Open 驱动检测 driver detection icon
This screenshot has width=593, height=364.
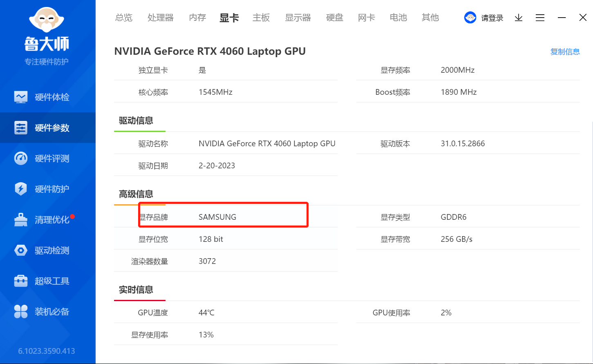(x=21, y=250)
